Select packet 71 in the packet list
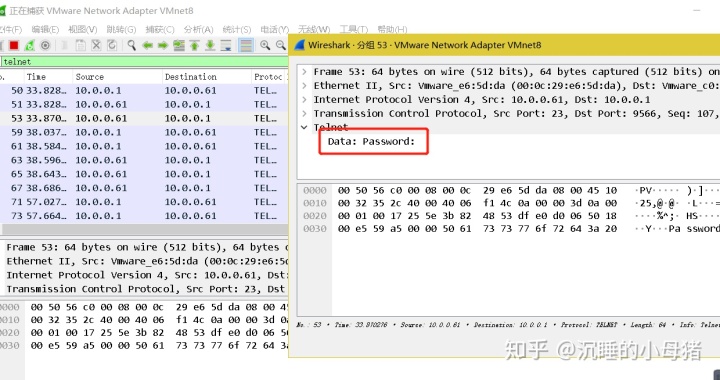Viewport: 720px width, 380px height. [144, 201]
